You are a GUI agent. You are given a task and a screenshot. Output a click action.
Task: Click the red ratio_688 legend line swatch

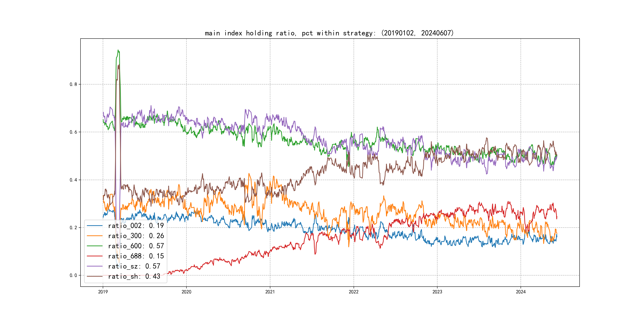pos(95,256)
